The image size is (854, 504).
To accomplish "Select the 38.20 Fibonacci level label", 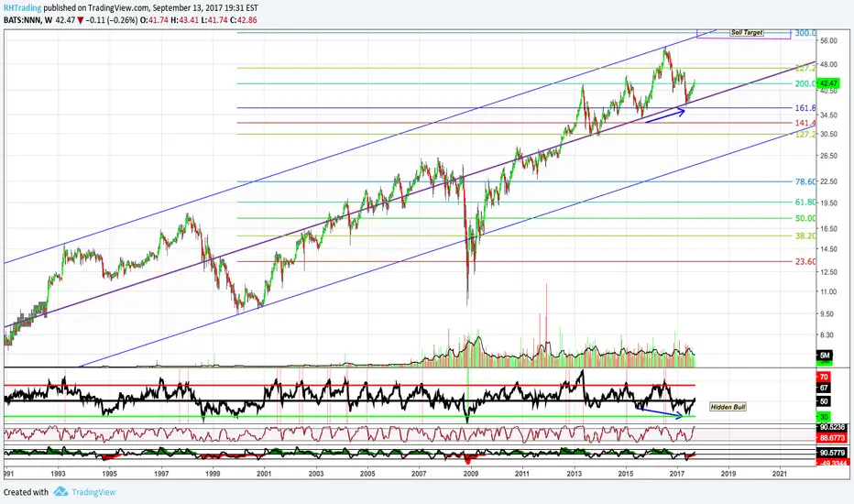I will click(x=805, y=236).
